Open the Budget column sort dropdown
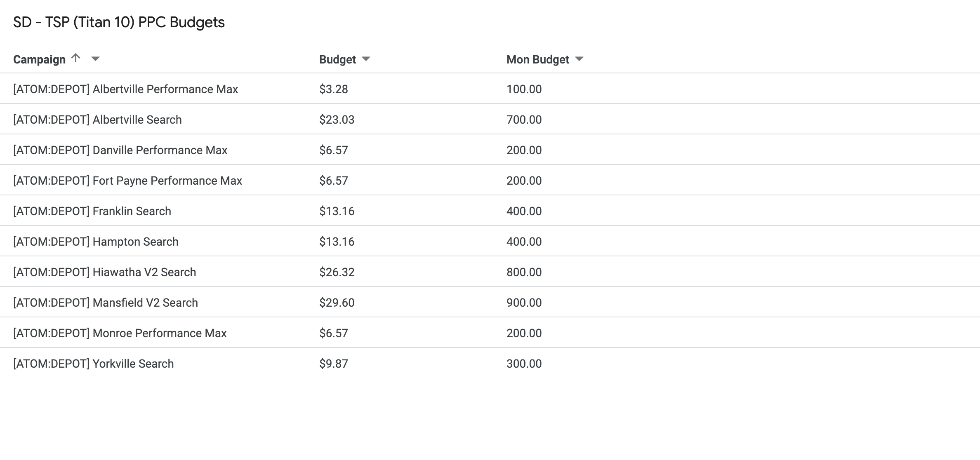 pyautogui.click(x=366, y=59)
